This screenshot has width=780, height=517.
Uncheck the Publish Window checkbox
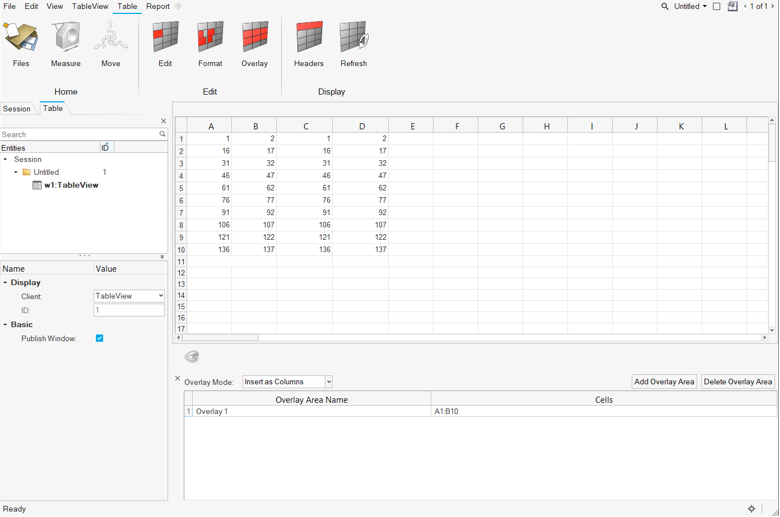(x=100, y=339)
